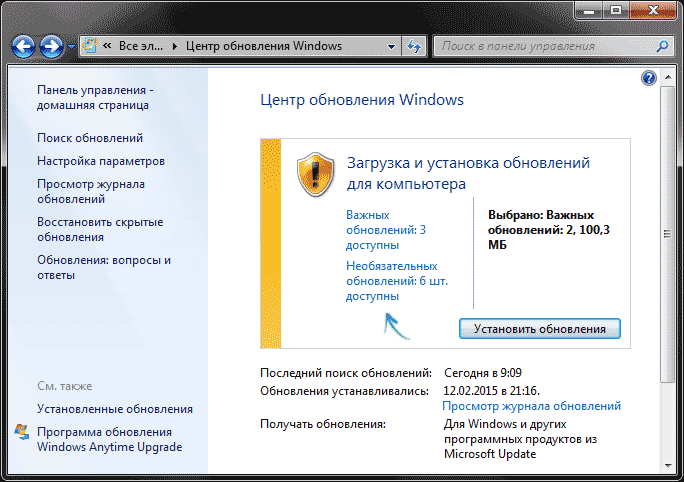Open "Панель управления - домашняя страница"
Viewport: 684px width, 482px height.
click(x=95, y=97)
